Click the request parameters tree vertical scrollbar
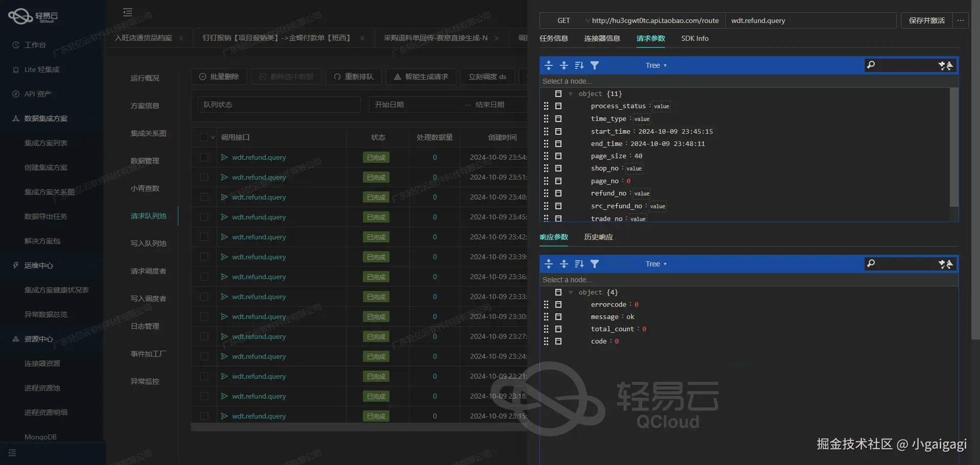980x465 pixels. 954,147
